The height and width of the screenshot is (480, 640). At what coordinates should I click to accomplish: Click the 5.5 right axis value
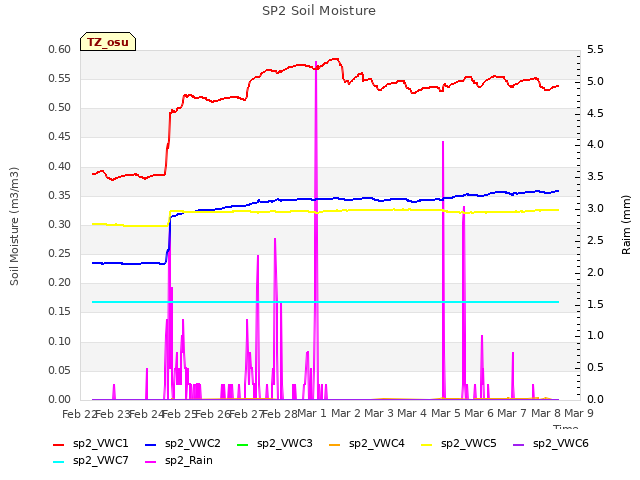(595, 49)
